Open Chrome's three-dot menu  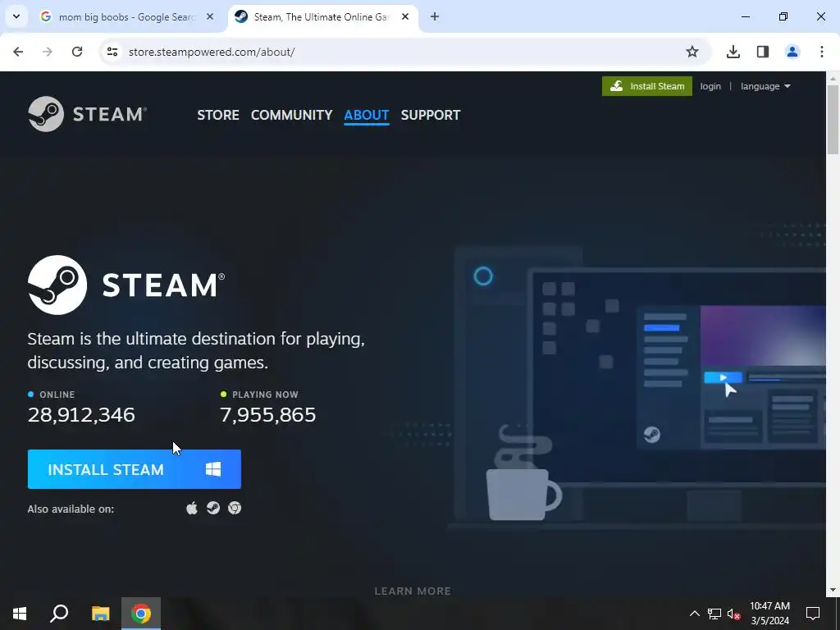coord(822,52)
